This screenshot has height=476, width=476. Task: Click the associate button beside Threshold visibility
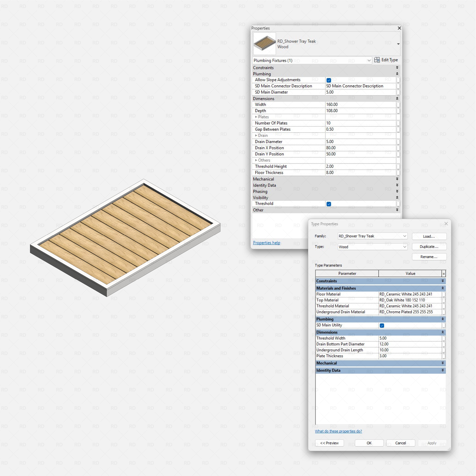[398, 203]
